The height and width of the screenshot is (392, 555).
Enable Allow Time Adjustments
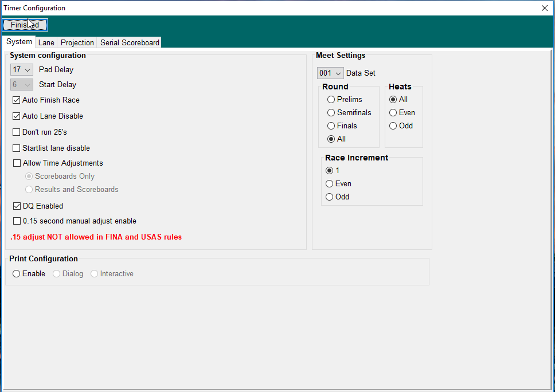[17, 163]
